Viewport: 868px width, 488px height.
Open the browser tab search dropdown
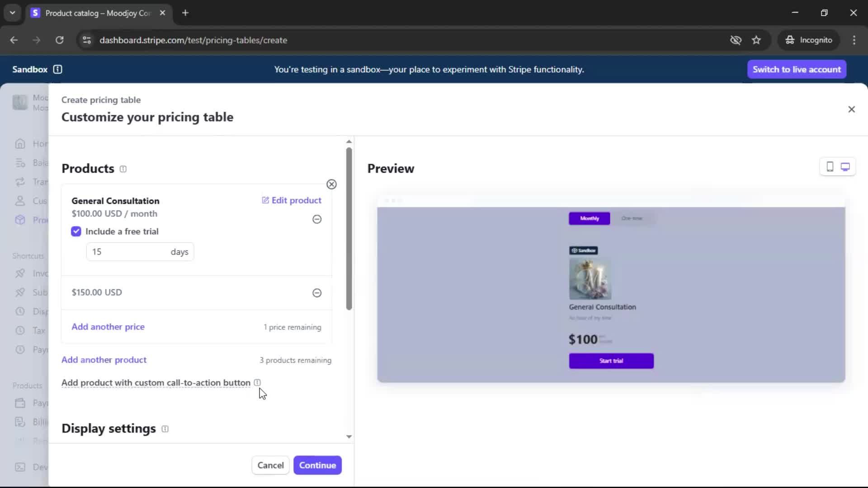tap(12, 13)
